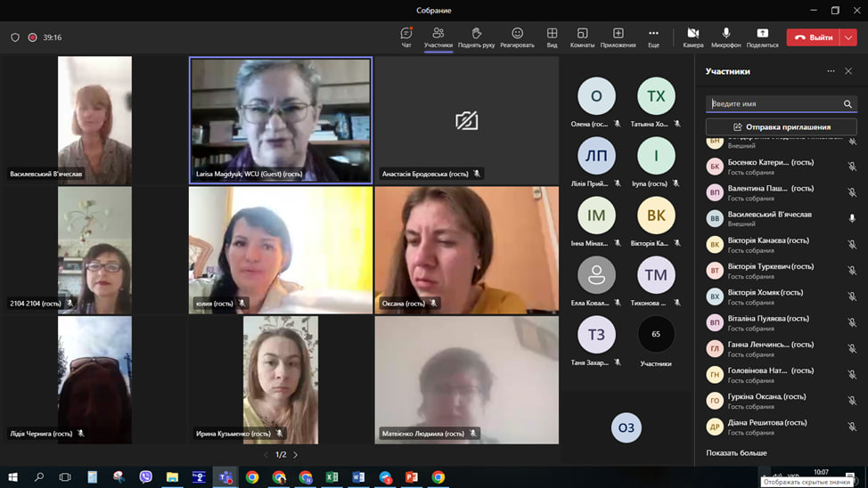This screenshot has height=488, width=868.
Task: Select participant Діана Решитова in list
Action: (781, 427)
